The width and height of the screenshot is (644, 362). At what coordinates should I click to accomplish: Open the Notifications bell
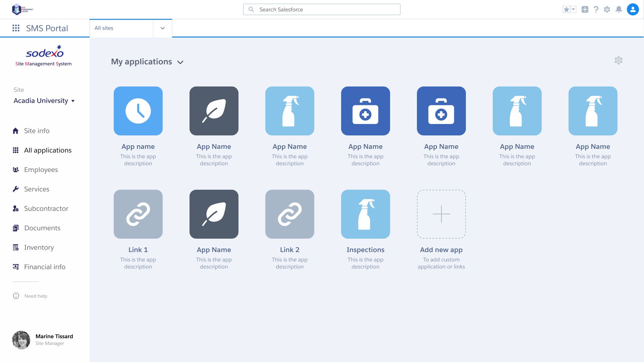[619, 9]
